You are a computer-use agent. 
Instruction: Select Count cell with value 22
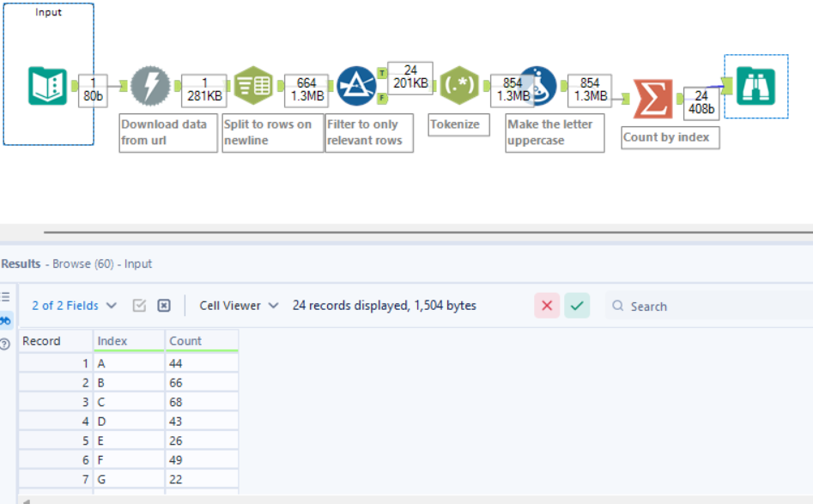[x=202, y=479]
